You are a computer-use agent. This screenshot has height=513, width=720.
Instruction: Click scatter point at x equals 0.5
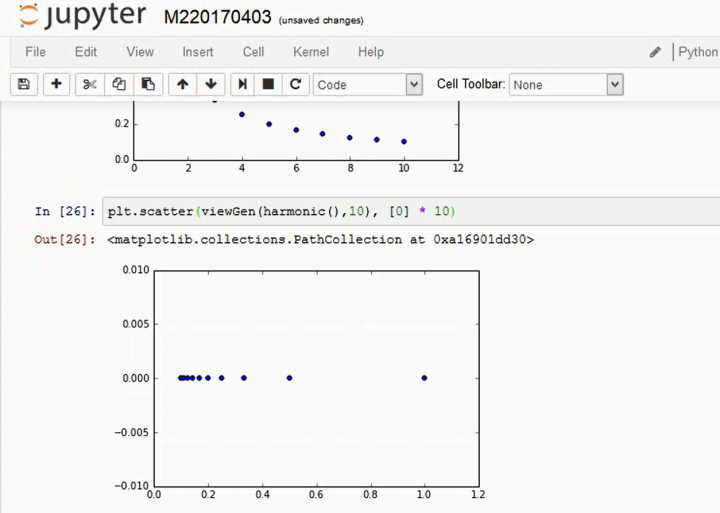289,378
